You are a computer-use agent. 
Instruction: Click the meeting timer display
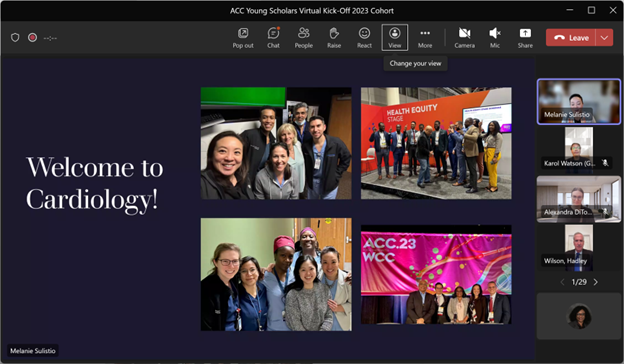click(50, 38)
